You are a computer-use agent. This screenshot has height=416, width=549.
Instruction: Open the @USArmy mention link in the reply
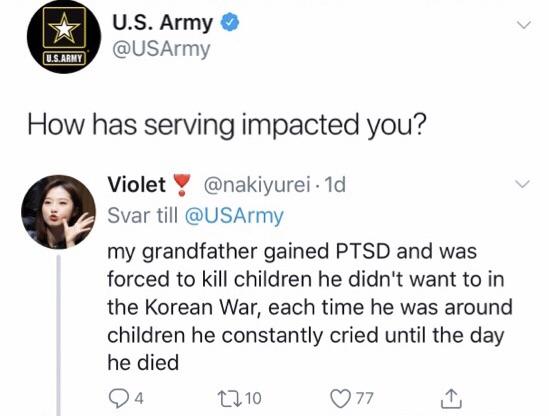234,216
